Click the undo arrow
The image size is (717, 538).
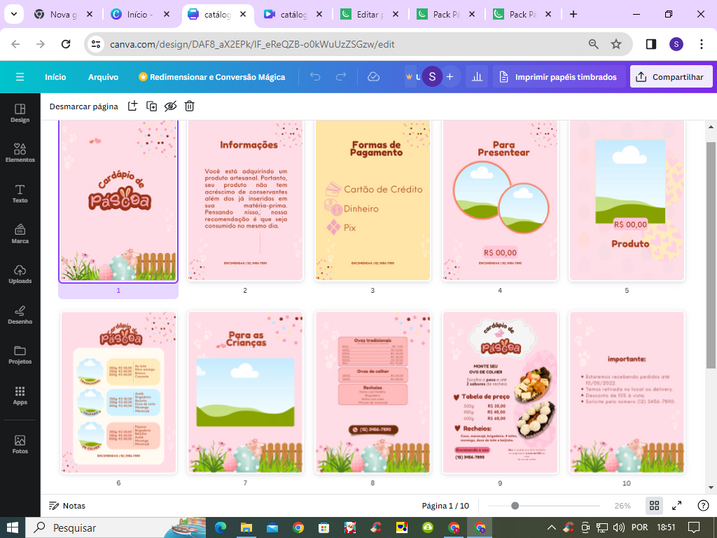(315, 77)
